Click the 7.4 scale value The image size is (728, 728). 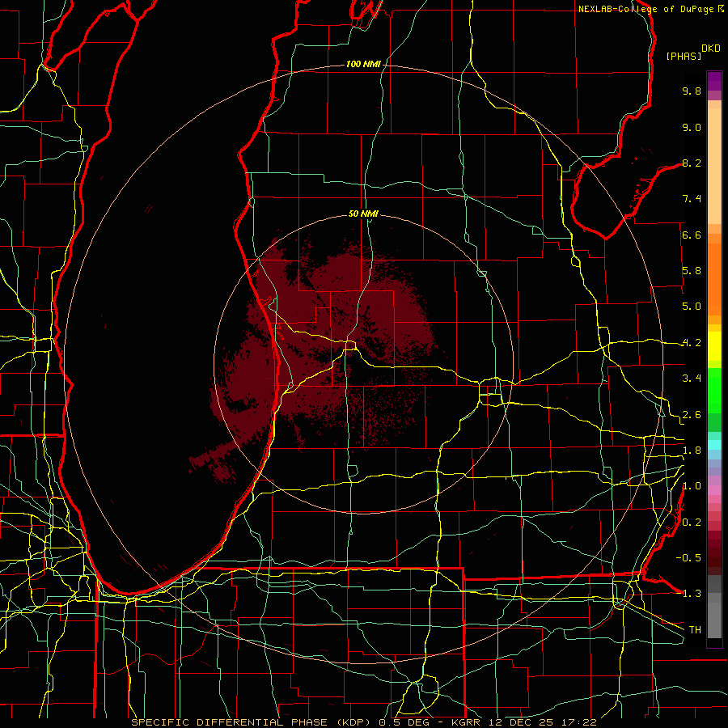pyautogui.click(x=692, y=199)
